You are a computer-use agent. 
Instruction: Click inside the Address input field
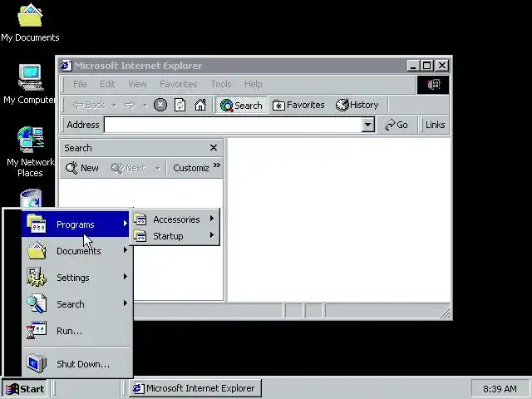(x=233, y=125)
